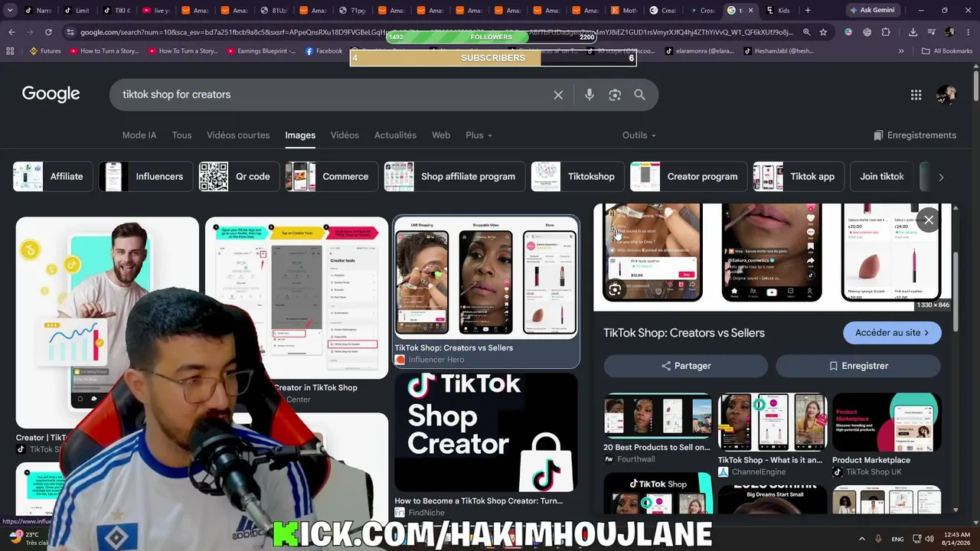Open the Facebook bookmark
The image size is (980, 551).
click(323, 51)
